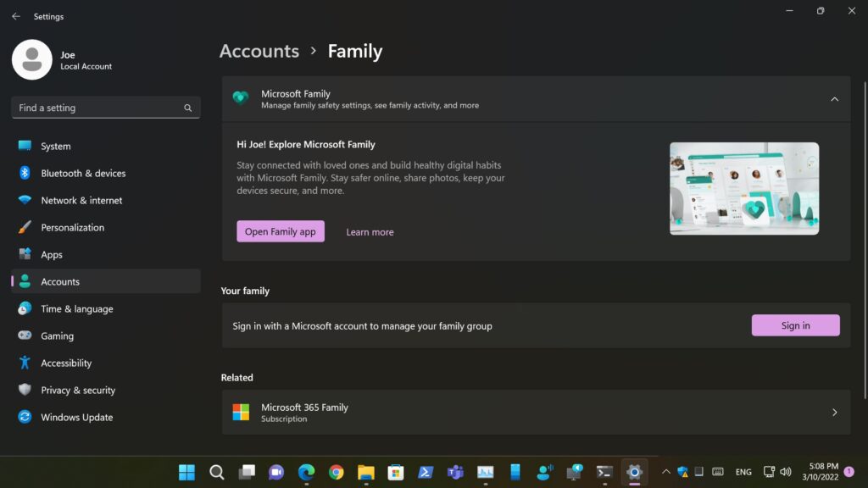The width and height of the screenshot is (868, 488).
Task: Click the back arrow in Settings
Action: [x=15, y=16]
